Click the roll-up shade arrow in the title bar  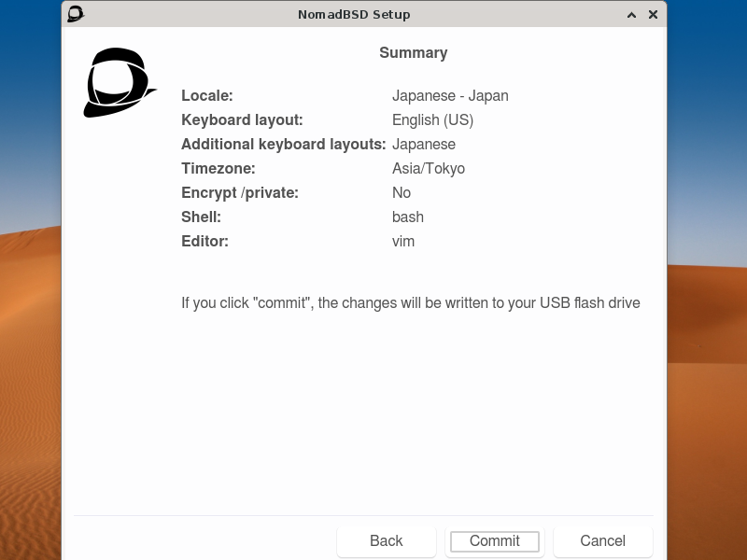pyautogui.click(x=631, y=15)
